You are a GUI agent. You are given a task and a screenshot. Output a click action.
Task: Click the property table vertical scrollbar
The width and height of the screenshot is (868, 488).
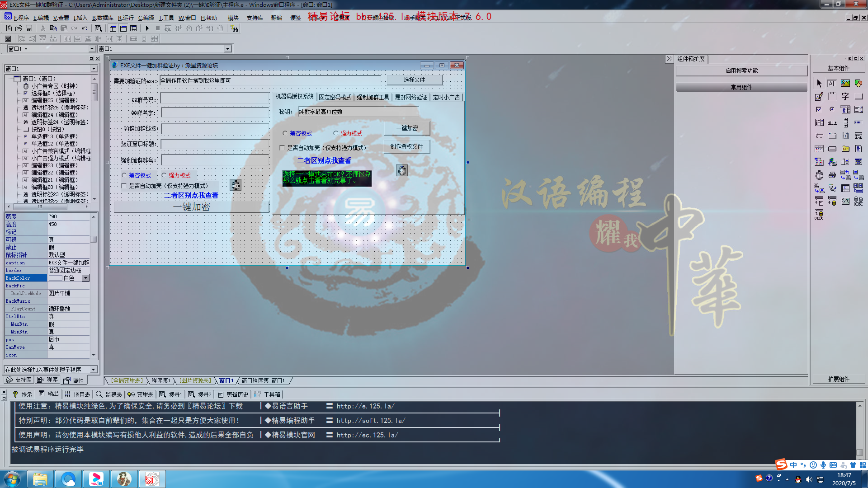(x=94, y=286)
